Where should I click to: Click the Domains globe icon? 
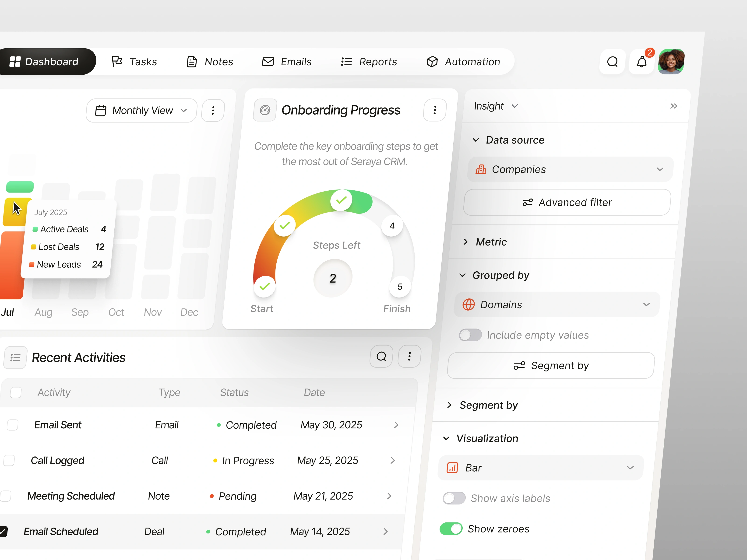point(469,304)
